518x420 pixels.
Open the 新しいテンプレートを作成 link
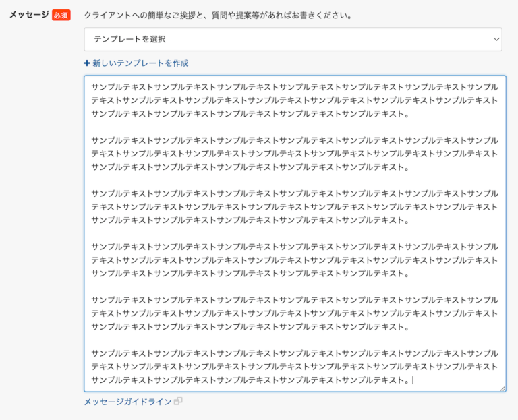click(140, 63)
